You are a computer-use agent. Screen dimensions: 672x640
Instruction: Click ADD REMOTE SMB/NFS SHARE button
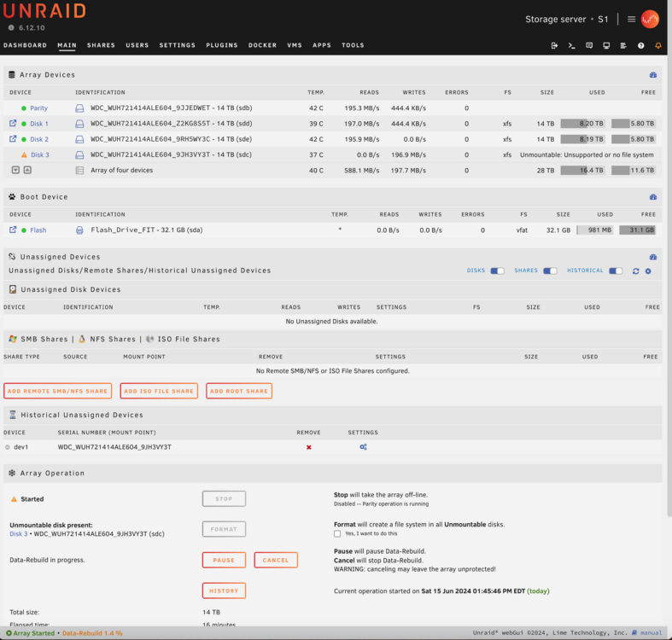coord(58,391)
